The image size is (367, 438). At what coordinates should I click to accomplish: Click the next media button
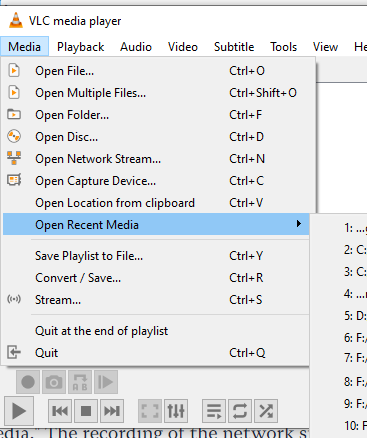click(x=112, y=411)
